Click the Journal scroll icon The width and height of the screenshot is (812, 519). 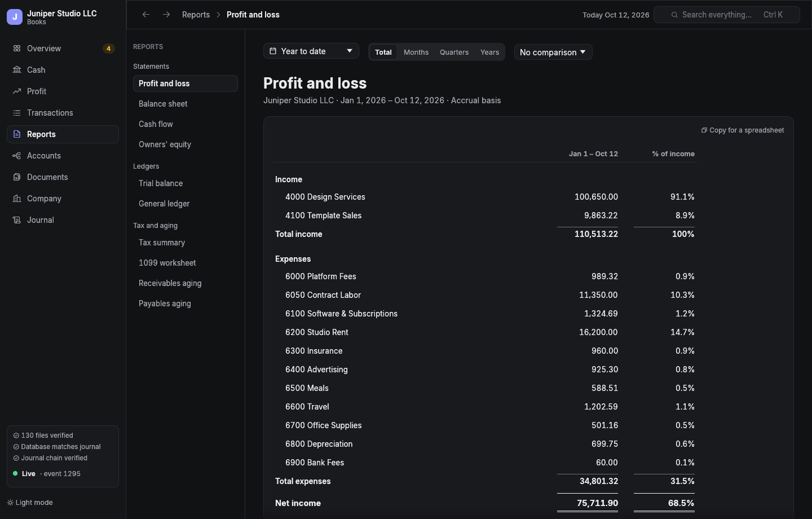(17, 220)
